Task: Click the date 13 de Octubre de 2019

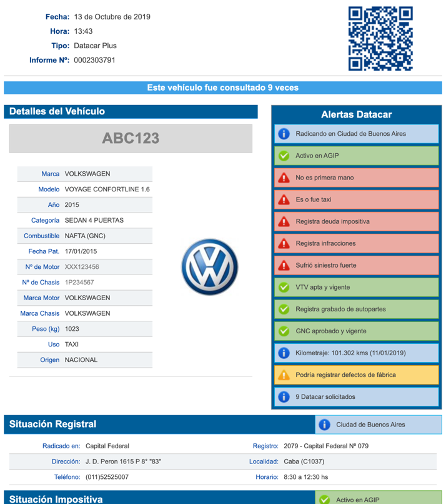Action: (x=112, y=17)
